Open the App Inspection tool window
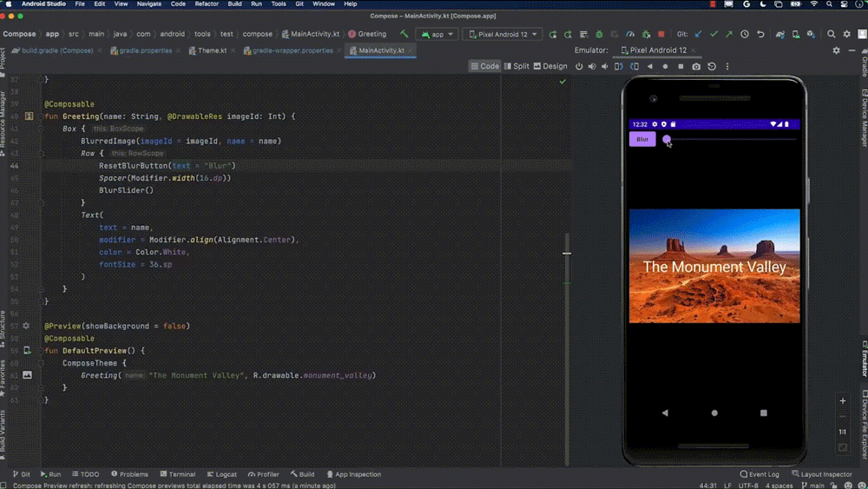Image resolution: width=868 pixels, height=489 pixels. [x=354, y=474]
